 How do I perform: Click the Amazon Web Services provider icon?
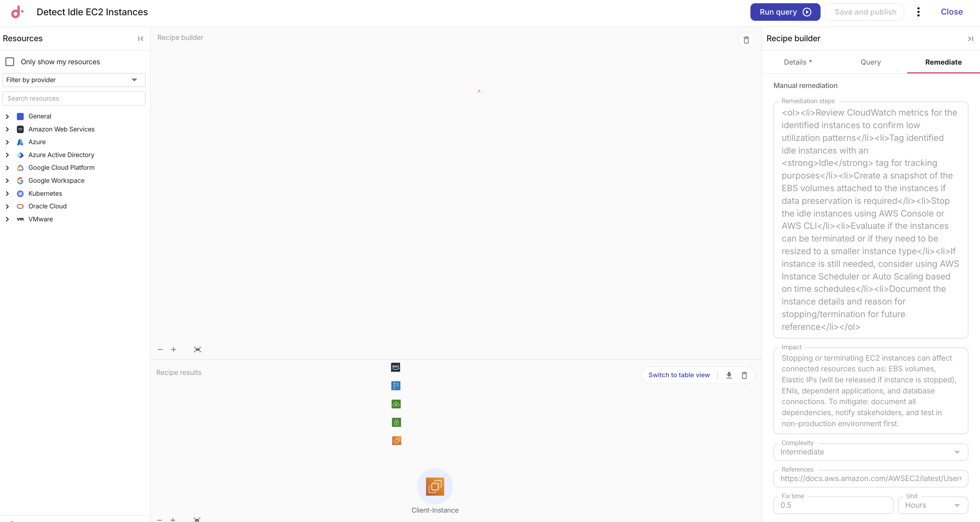pyautogui.click(x=20, y=129)
